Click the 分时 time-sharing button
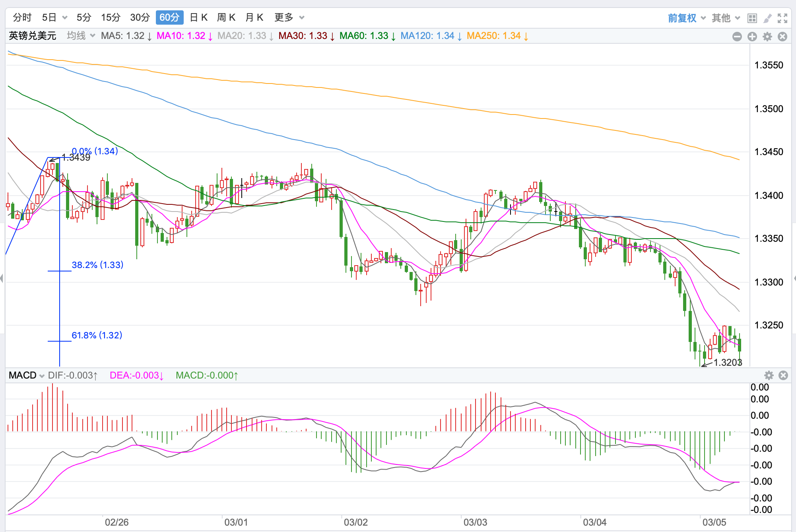This screenshot has width=796, height=532. 22,17
